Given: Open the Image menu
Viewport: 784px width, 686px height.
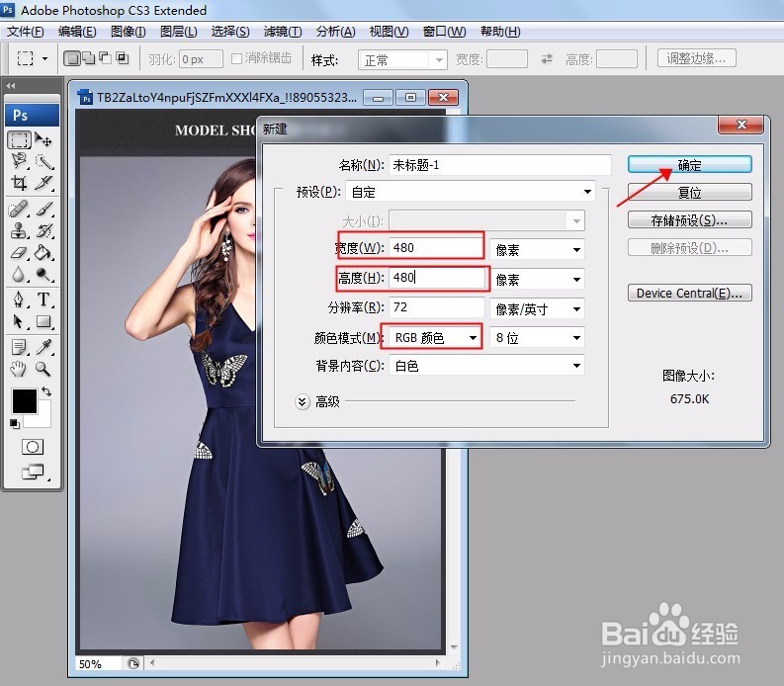Looking at the screenshot, I should click(128, 32).
